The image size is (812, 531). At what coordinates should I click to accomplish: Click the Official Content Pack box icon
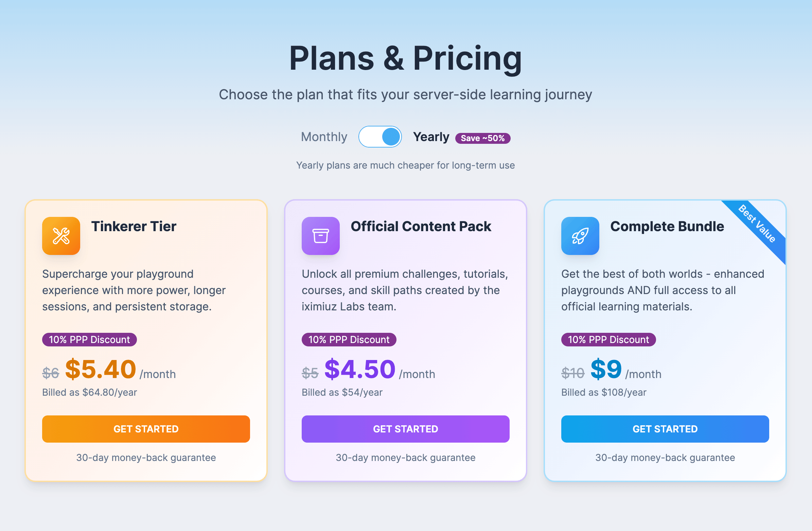320,236
